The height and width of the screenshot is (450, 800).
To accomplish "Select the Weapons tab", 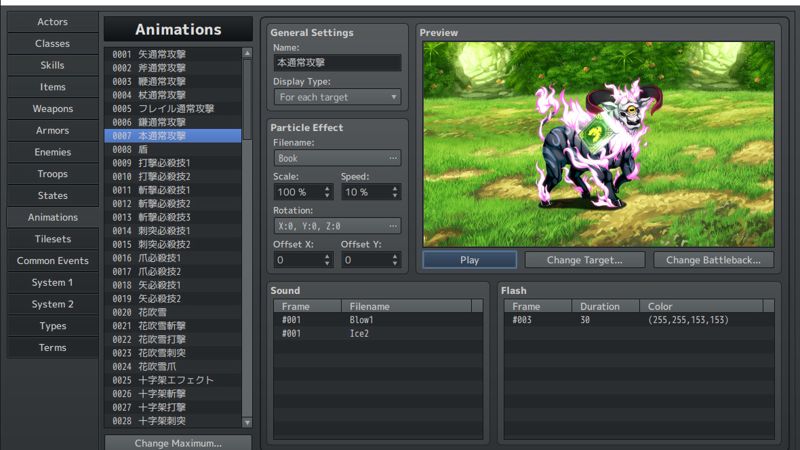I will [53, 109].
